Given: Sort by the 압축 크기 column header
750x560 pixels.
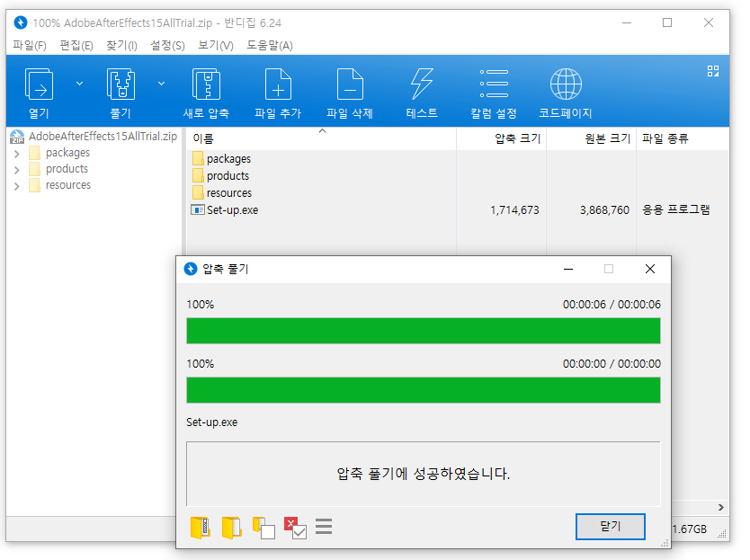Looking at the screenshot, I should pyautogui.click(x=501, y=138).
